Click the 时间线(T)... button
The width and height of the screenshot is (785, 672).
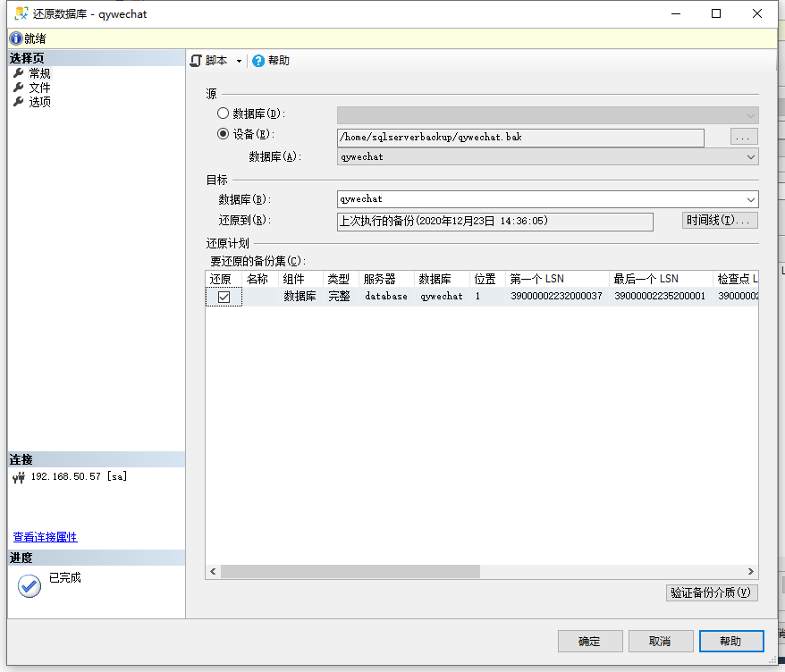[720, 221]
